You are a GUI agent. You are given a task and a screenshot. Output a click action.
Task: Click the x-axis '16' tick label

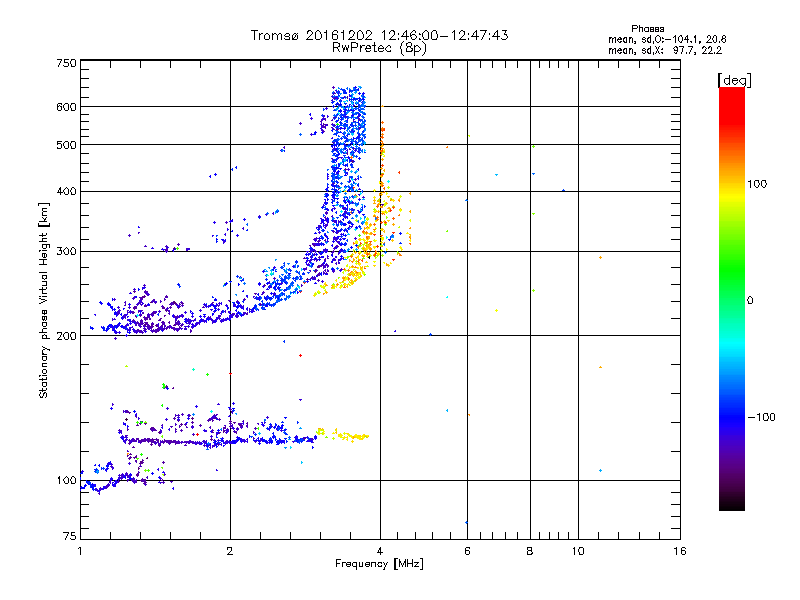[680, 551]
